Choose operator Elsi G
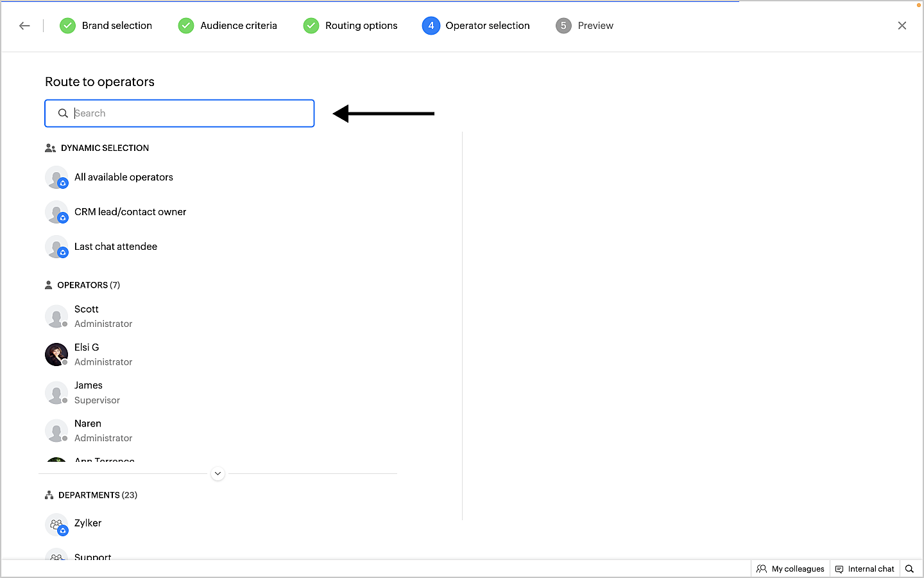The height and width of the screenshot is (578, 924). click(x=87, y=347)
